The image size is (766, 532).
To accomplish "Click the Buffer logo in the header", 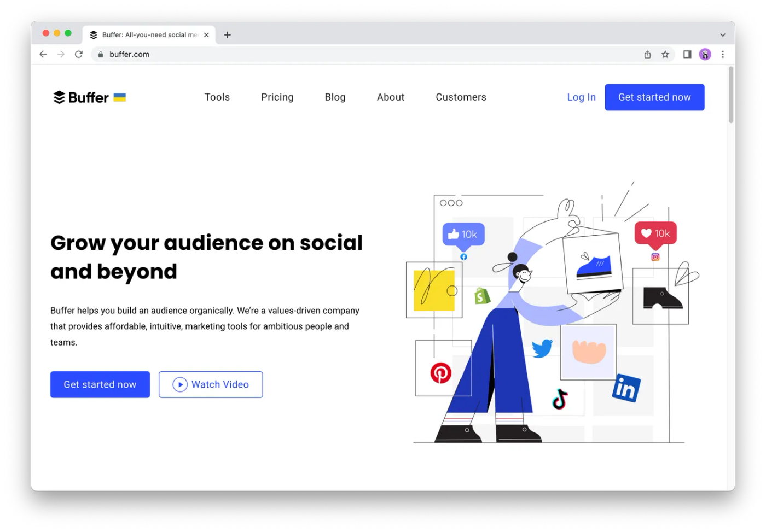I will pyautogui.click(x=82, y=97).
